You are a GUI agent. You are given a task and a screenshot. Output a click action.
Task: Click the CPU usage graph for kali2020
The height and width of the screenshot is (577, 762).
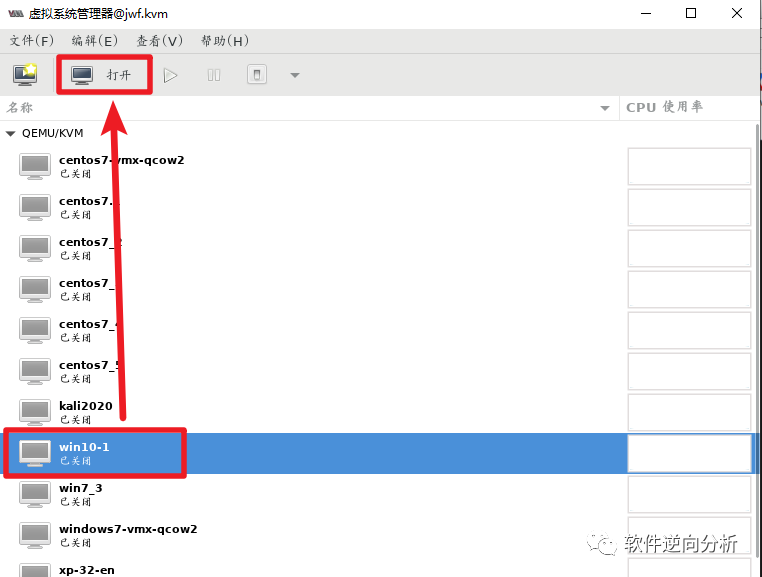coord(689,412)
